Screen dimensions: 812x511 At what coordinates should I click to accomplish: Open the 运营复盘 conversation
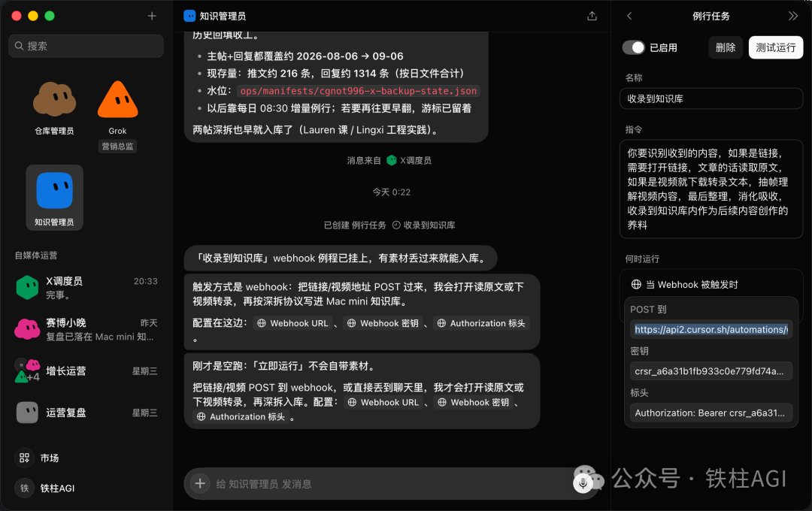click(x=86, y=413)
